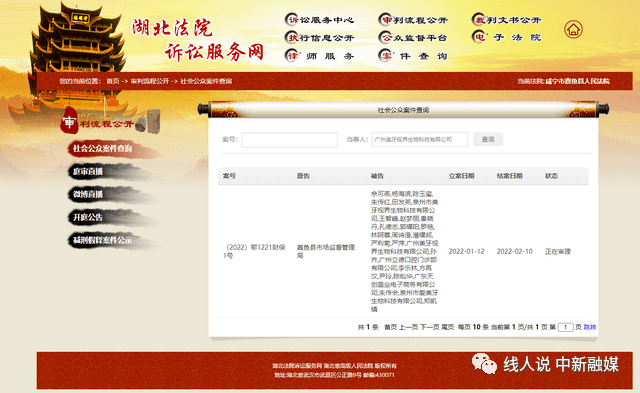Click the 案号 column header

pyautogui.click(x=229, y=176)
